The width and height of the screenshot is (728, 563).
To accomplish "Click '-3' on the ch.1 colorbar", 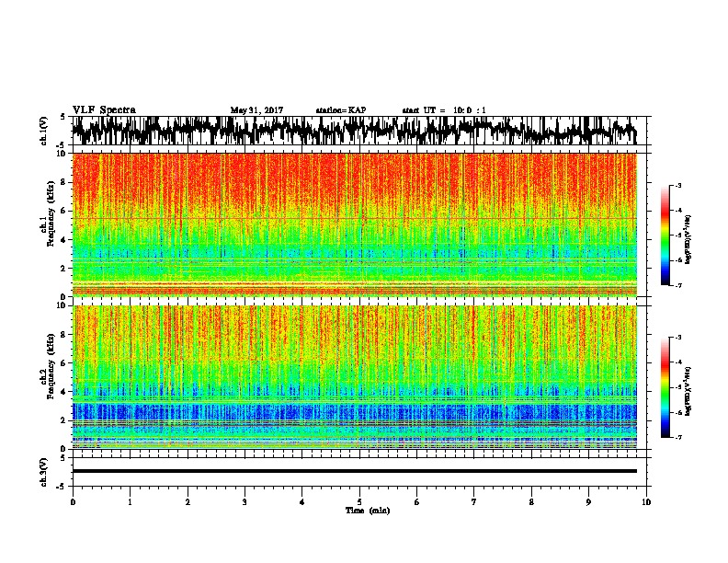I will (678, 186).
